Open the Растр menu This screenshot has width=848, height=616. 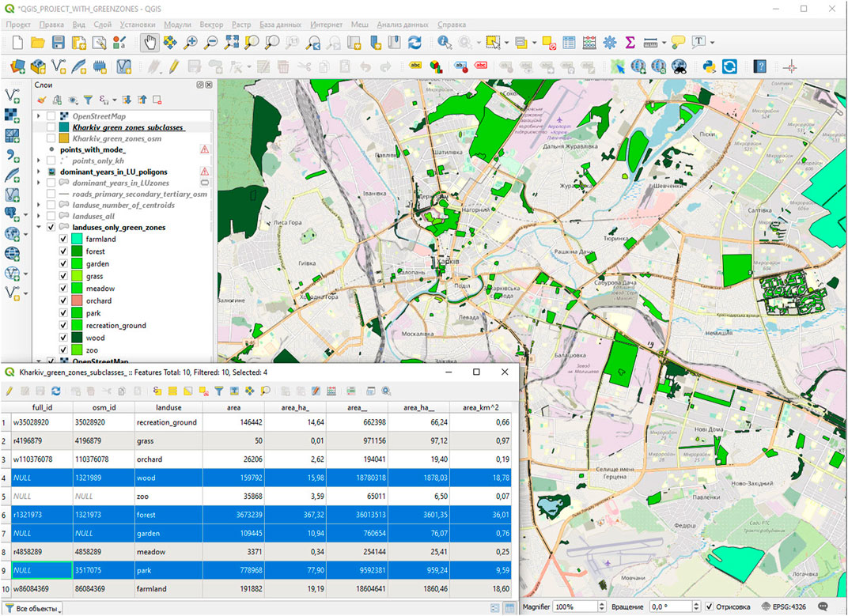(241, 25)
